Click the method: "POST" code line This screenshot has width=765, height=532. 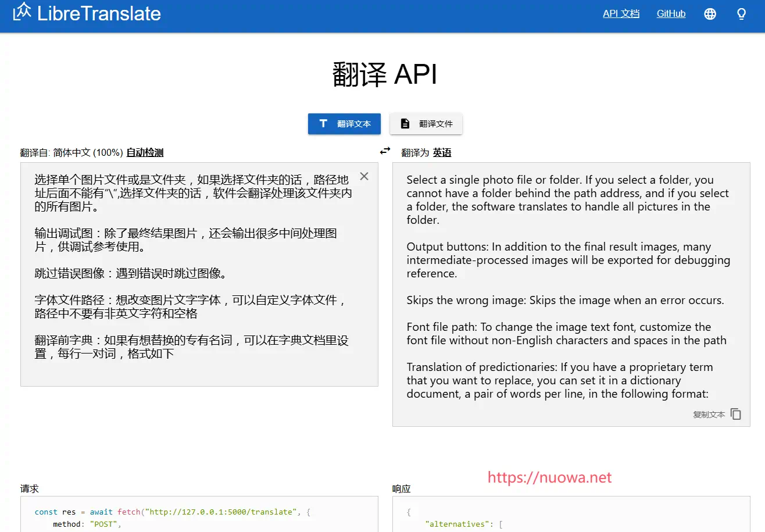86,524
